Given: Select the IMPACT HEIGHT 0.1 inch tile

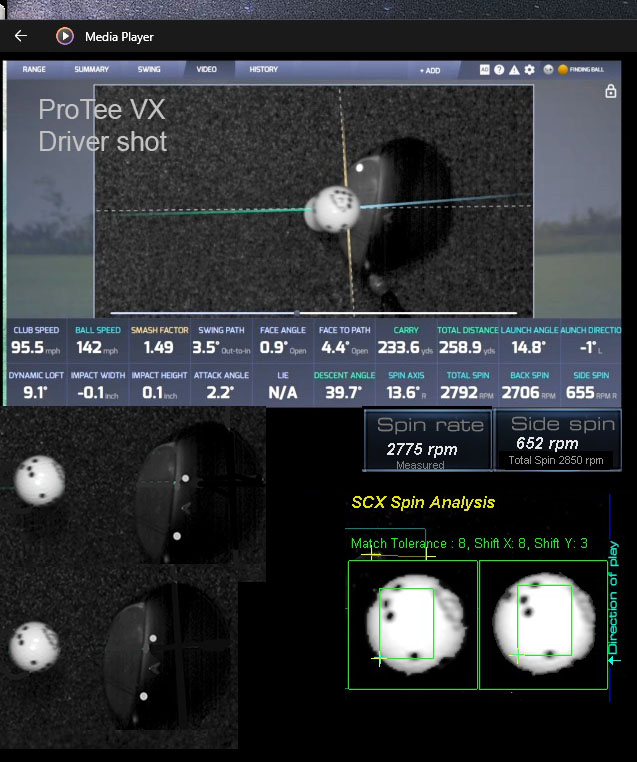Looking at the screenshot, I should click(159, 385).
